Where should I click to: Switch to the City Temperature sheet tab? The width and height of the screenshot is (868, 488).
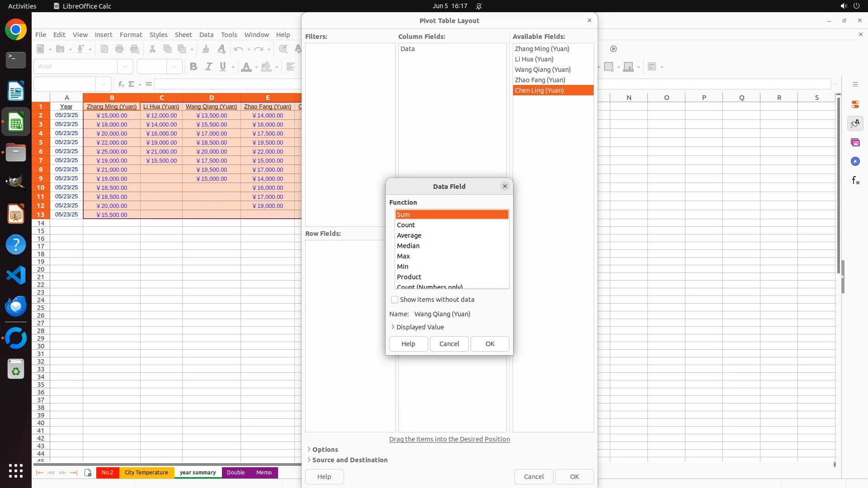[x=146, y=473]
